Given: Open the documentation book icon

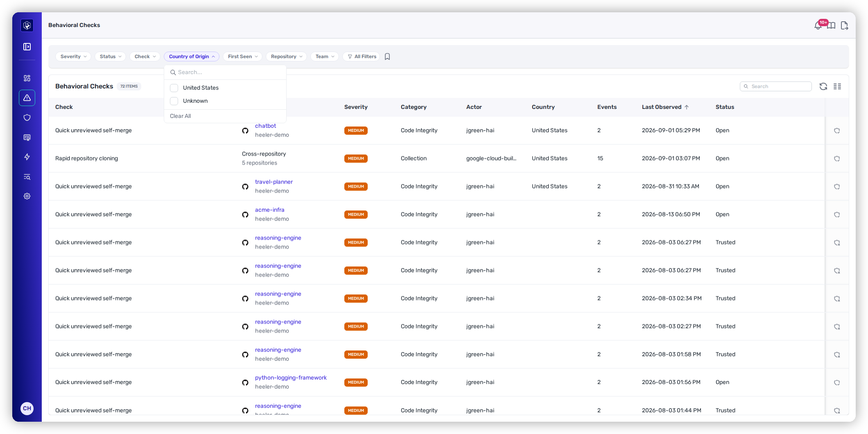Looking at the screenshot, I should click(x=831, y=26).
